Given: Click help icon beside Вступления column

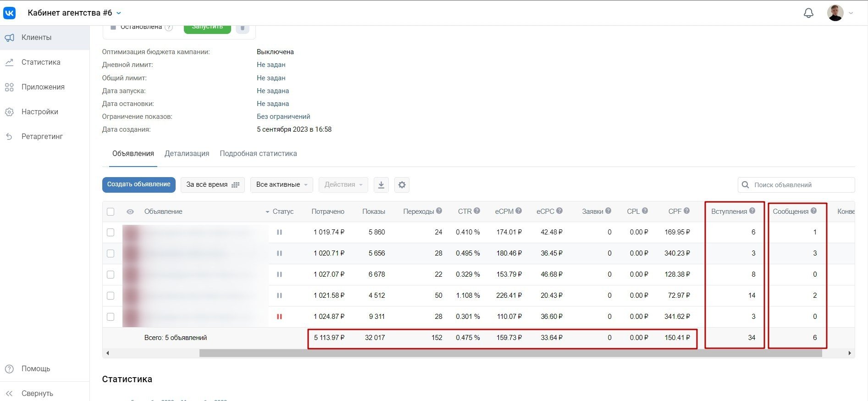Looking at the screenshot, I should point(752,211).
